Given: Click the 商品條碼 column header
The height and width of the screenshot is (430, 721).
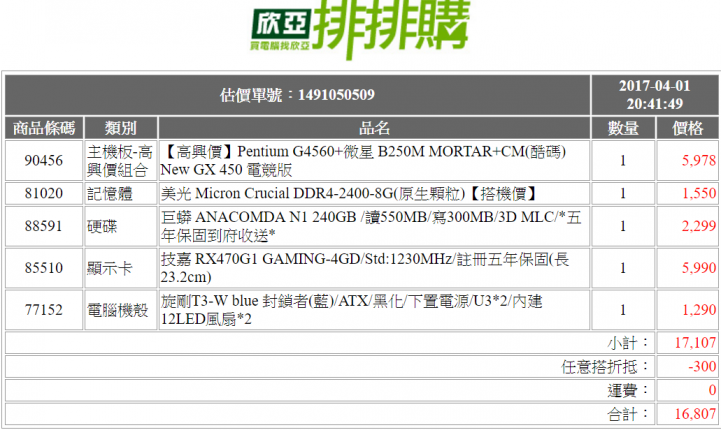Looking at the screenshot, I should tap(44, 128).
